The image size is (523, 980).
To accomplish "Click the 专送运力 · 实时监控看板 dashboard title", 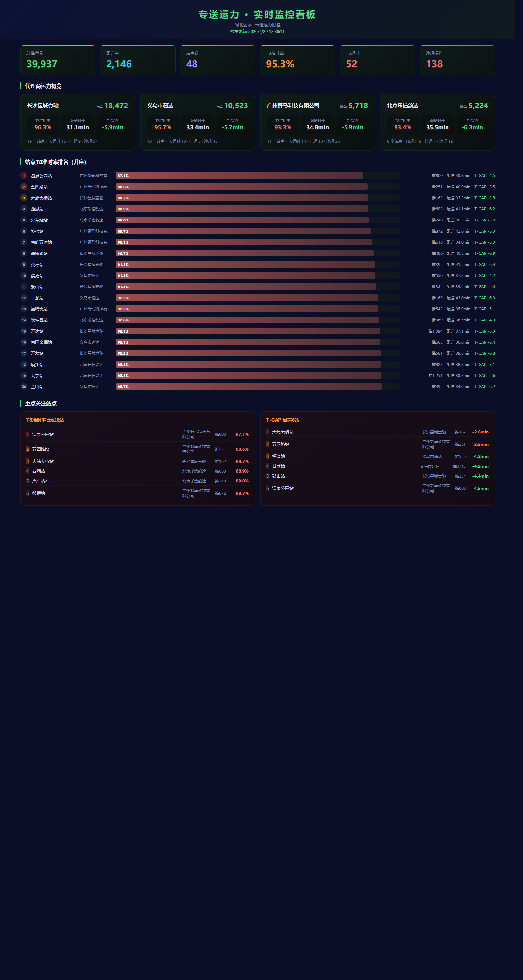I will 257,14.
